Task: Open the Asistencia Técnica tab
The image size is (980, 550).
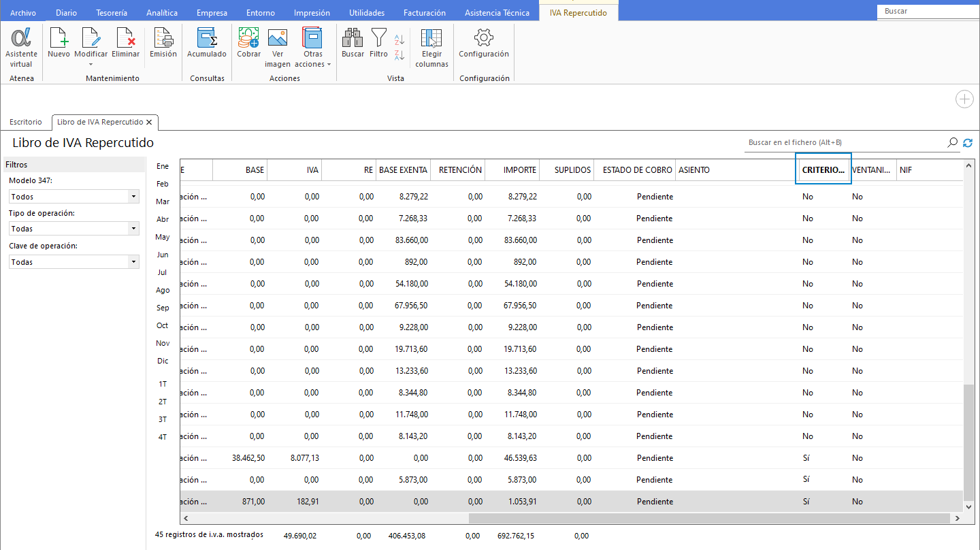Action: pyautogui.click(x=497, y=13)
